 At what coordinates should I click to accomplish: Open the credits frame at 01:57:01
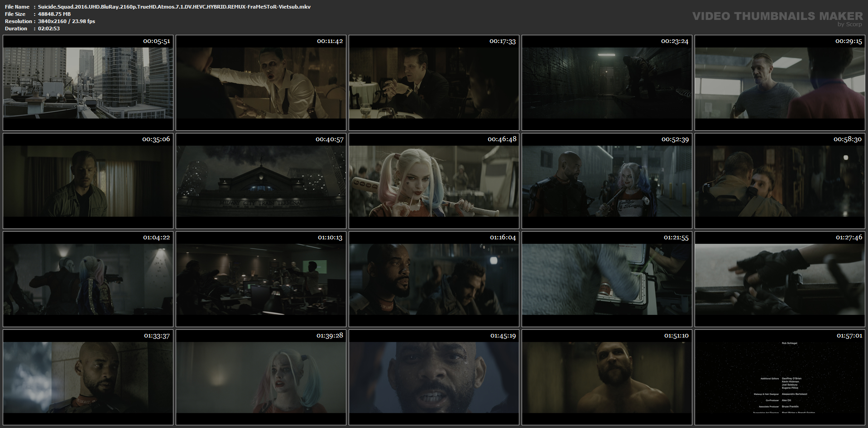(780, 377)
